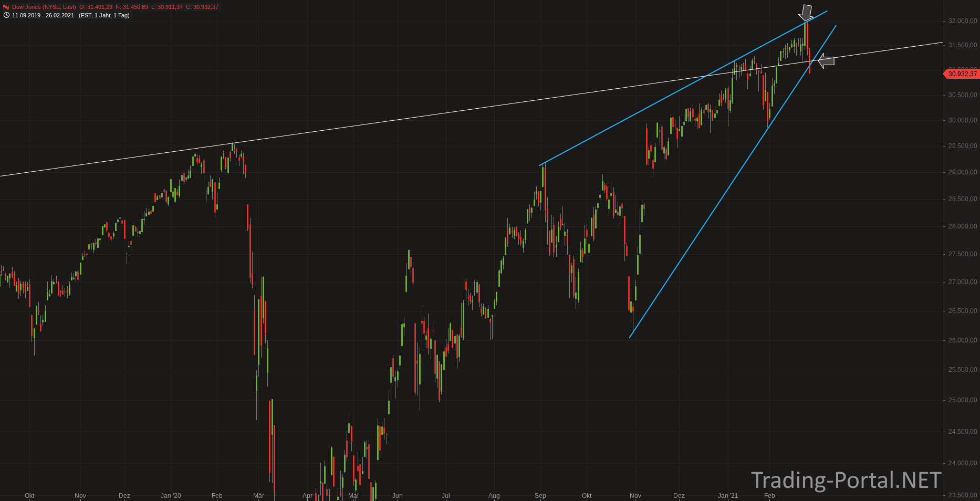Click the 27.000,00 price axis label
This screenshot has width=980, height=501.
pyautogui.click(x=962, y=282)
